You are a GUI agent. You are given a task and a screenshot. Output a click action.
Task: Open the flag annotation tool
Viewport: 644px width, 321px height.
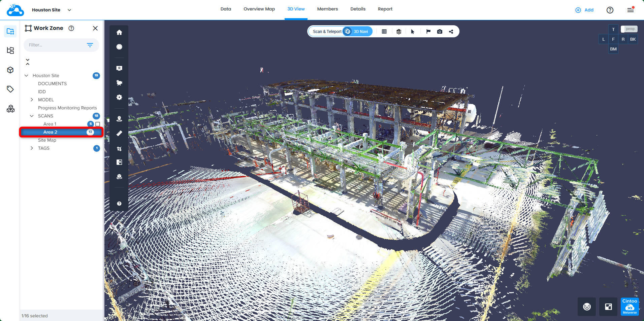click(x=428, y=32)
